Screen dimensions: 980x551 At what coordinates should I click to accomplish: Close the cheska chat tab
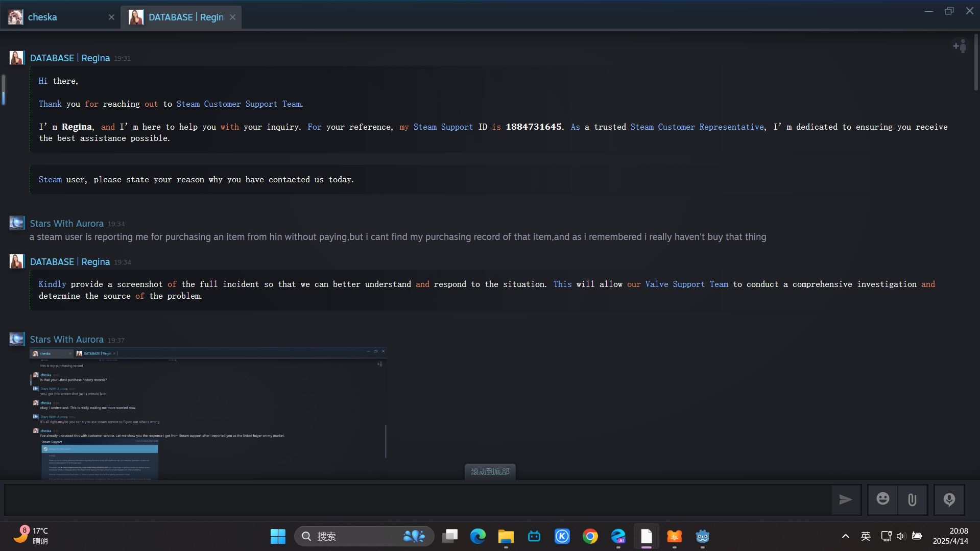(111, 17)
